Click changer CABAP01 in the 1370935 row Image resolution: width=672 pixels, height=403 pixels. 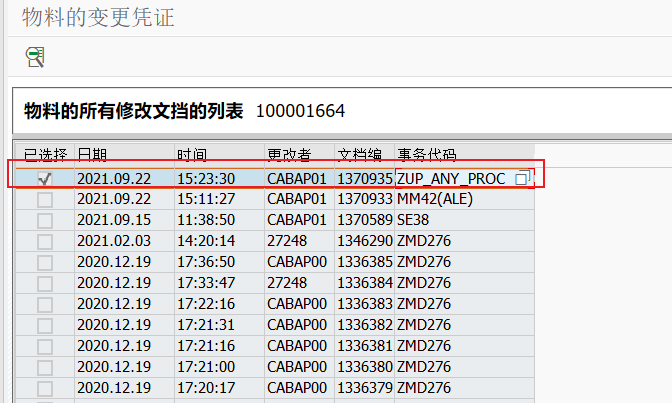click(297, 178)
